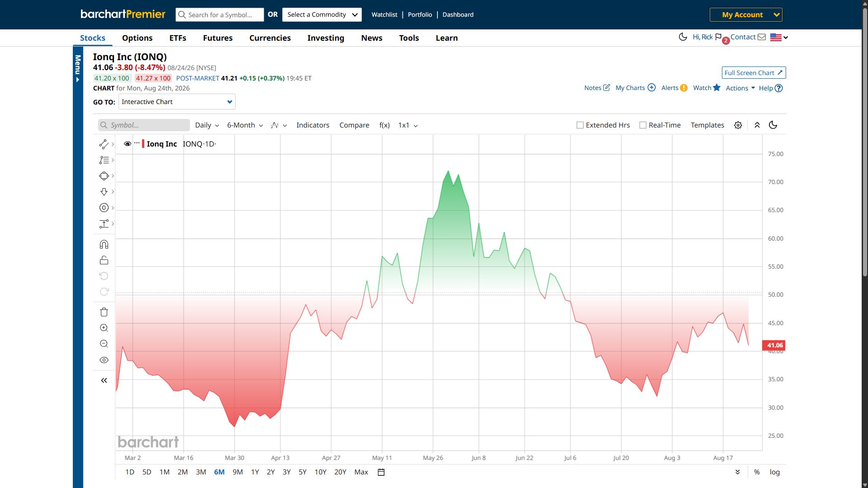Viewport: 868px width, 488px height.
Task: Delete drawings with the trash icon
Action: pos(104,312)
